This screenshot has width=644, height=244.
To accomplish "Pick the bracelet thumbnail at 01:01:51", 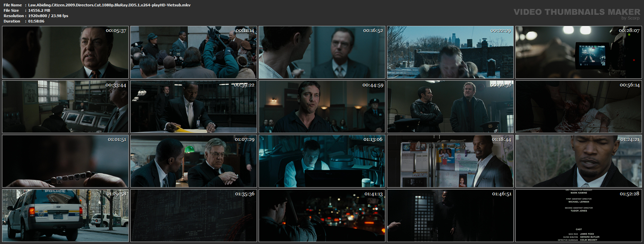I will click(65, 161).
